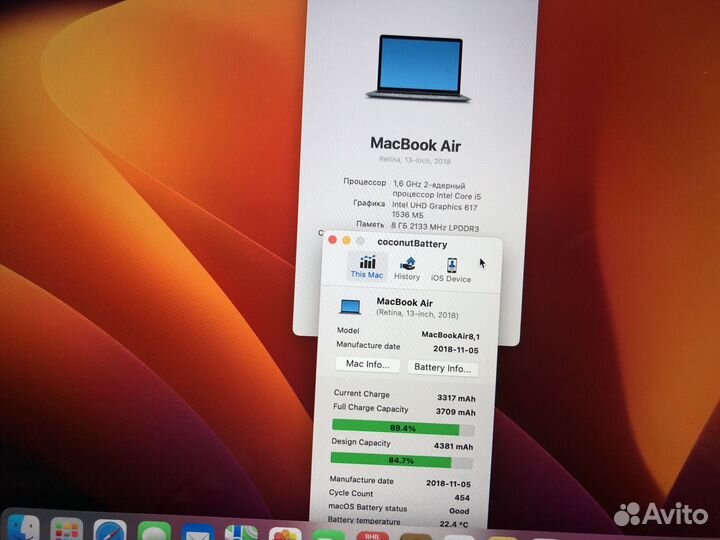
Task: Click the Intel UHD Graphics 617 text
Action: 434,207
